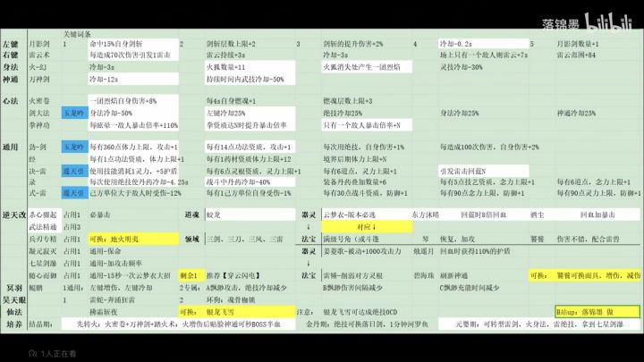Image resolution: width=644 pixels, height=362 pixels.
Task: Select the 通用 row label
Action: click(10, 147)
